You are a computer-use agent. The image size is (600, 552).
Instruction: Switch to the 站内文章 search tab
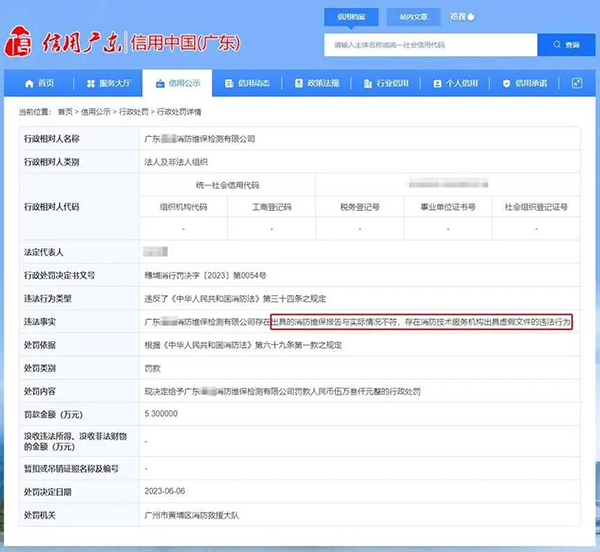(x=413, y=17)
